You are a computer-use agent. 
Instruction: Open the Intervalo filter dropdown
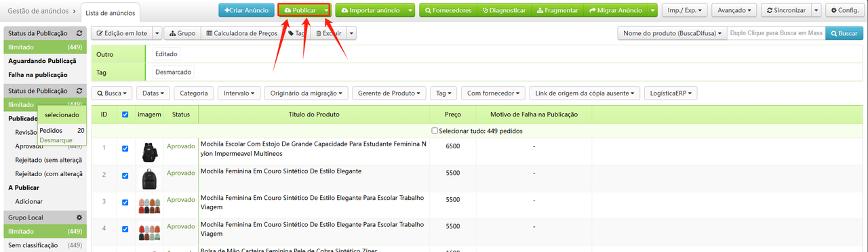[239, 93]
